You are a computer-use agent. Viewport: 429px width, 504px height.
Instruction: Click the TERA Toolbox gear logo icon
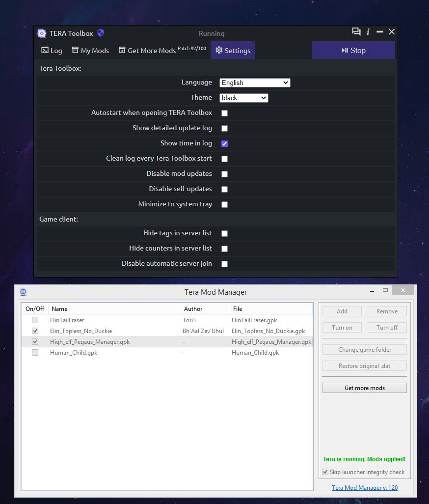[x=42, y=33]
